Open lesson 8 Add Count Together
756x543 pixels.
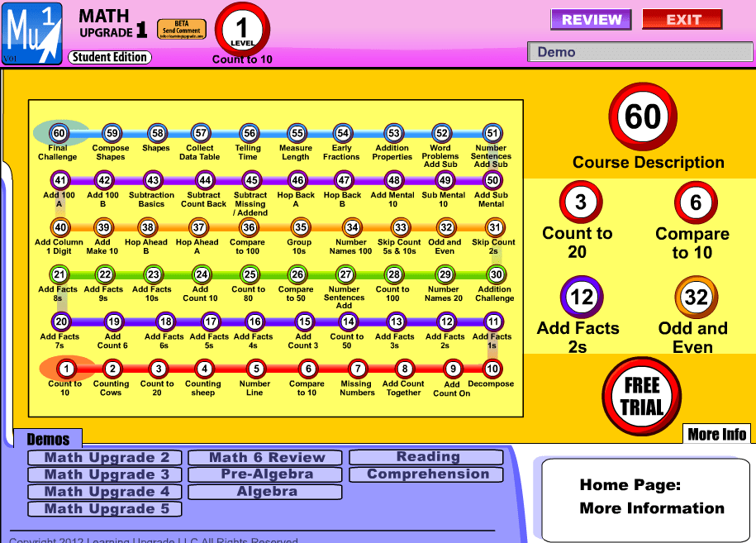click(x=405, y=369)
